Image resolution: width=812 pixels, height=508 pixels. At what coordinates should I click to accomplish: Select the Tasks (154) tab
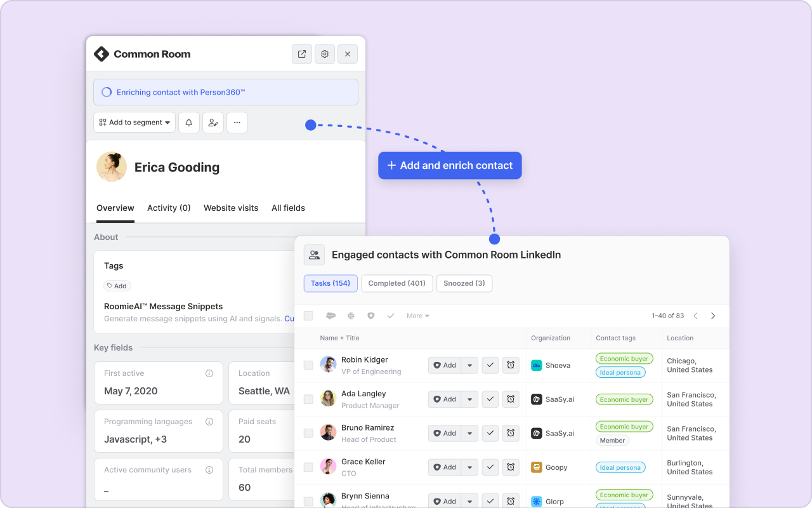[x=331, y=283]
